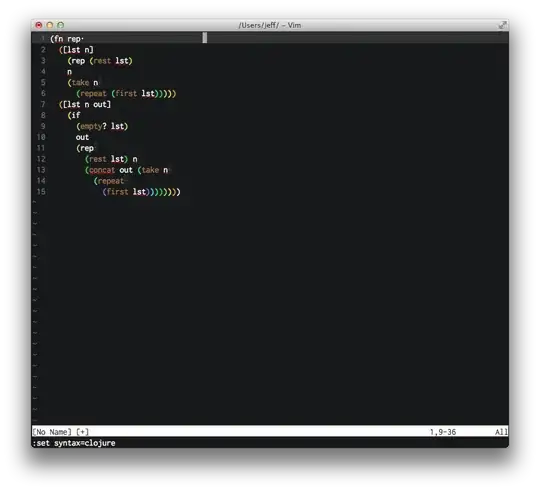
Task: Click '(rep' on line 11
Action: tap(85, 148)
